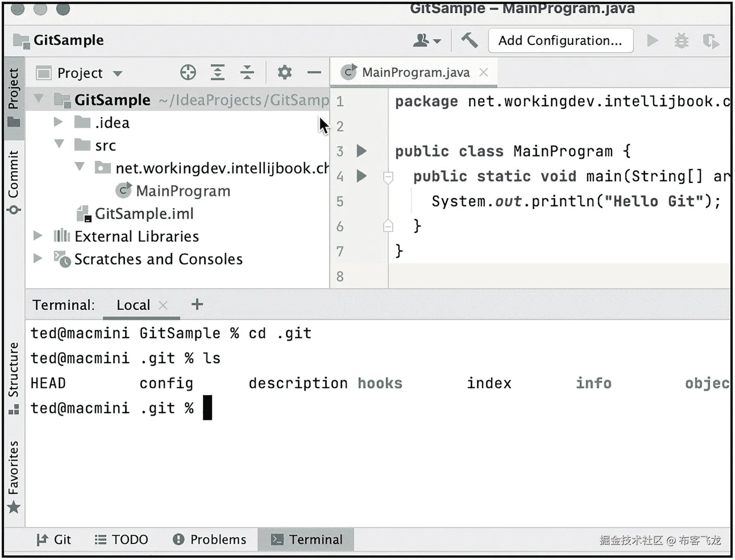Click the Terminal tool window button

point(306,540)
